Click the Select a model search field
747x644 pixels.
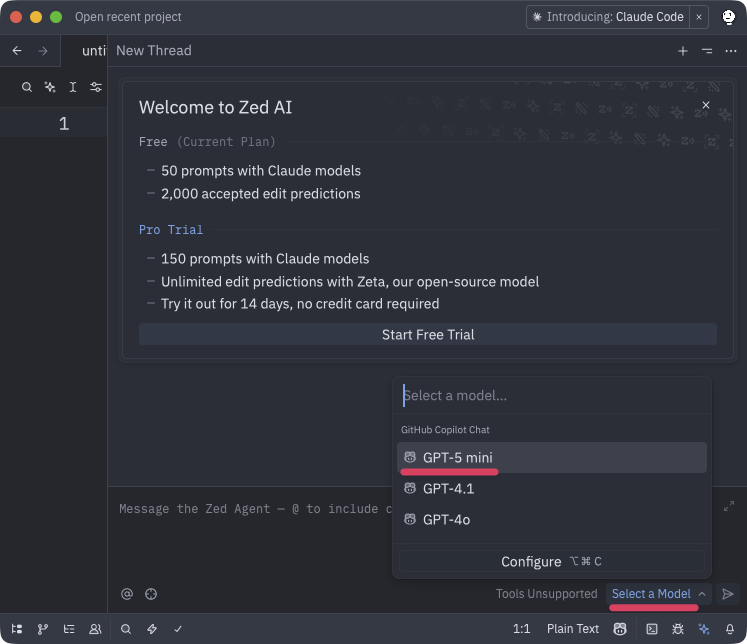[x=552, y=396]
